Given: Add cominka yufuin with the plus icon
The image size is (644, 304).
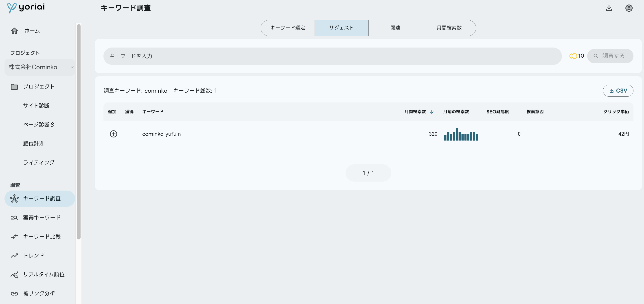Looking at the screenshot, I should click(x=114, y=134).
